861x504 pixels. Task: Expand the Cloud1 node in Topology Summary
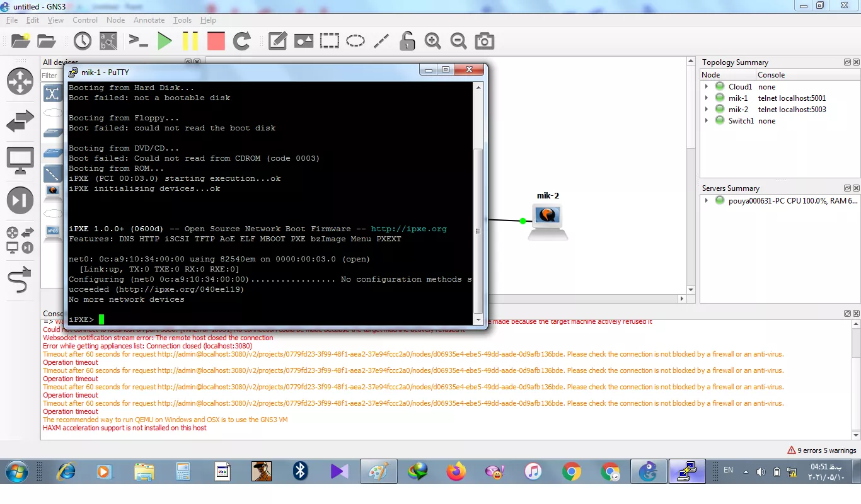(707, 87)
